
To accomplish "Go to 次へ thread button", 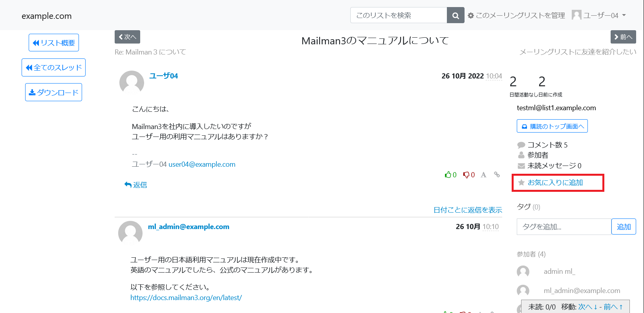I will (x=127, y=37).
